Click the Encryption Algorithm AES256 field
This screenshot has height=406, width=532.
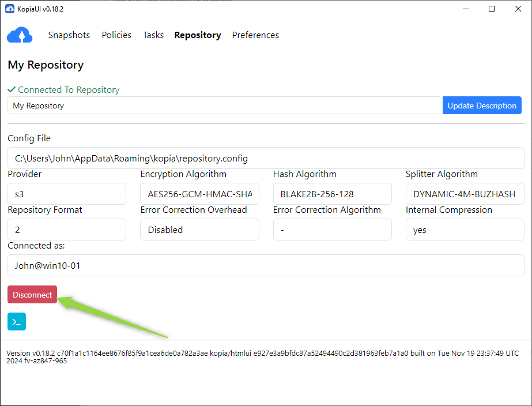click(199, 194)
